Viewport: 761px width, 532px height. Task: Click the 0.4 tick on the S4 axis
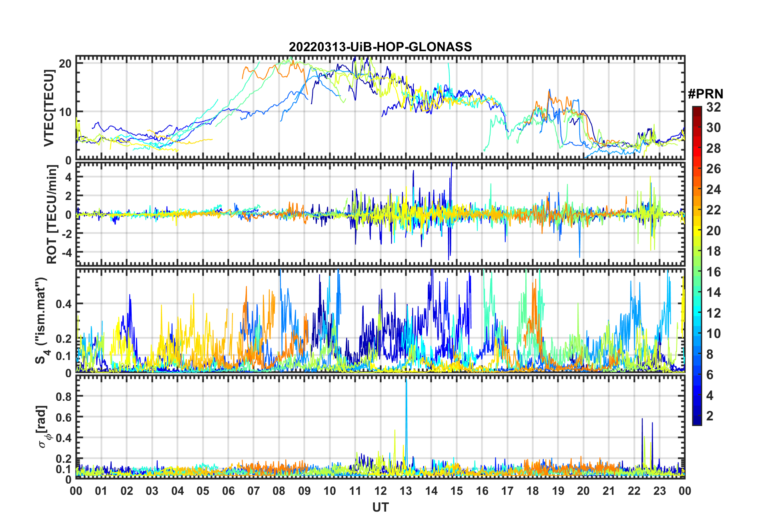point(64,304)
